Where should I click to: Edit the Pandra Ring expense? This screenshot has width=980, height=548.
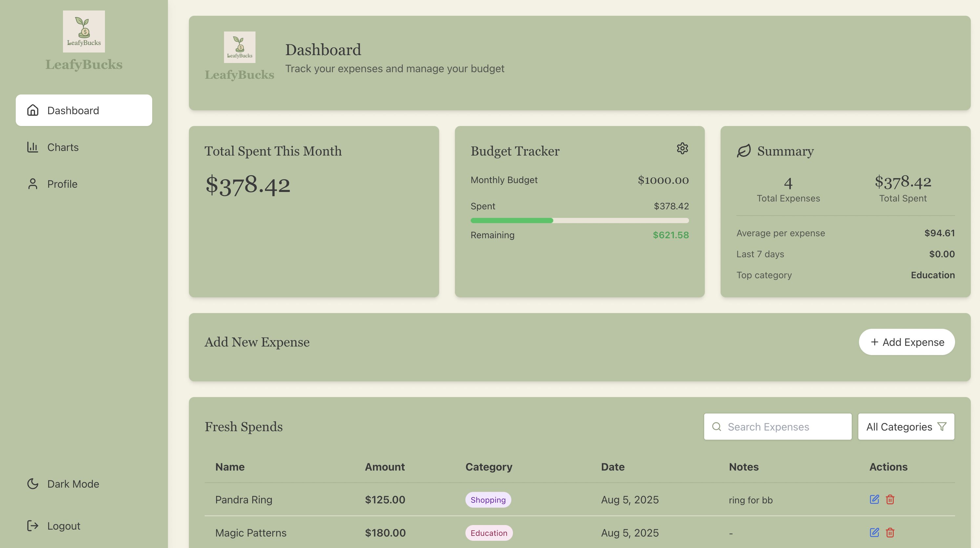(874, 500)
